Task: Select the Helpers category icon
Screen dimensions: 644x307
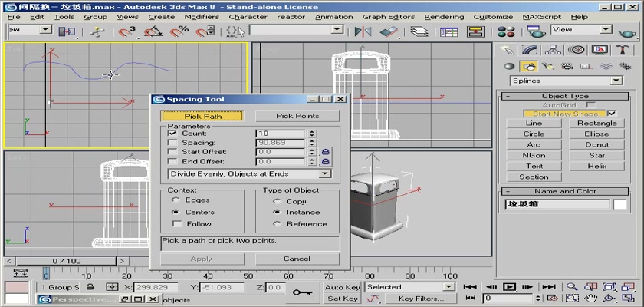Action: coord(586,66)
